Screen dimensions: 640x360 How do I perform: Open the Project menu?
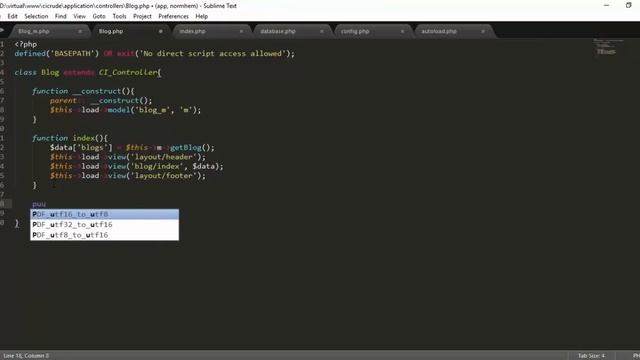(x=142, y=16)
